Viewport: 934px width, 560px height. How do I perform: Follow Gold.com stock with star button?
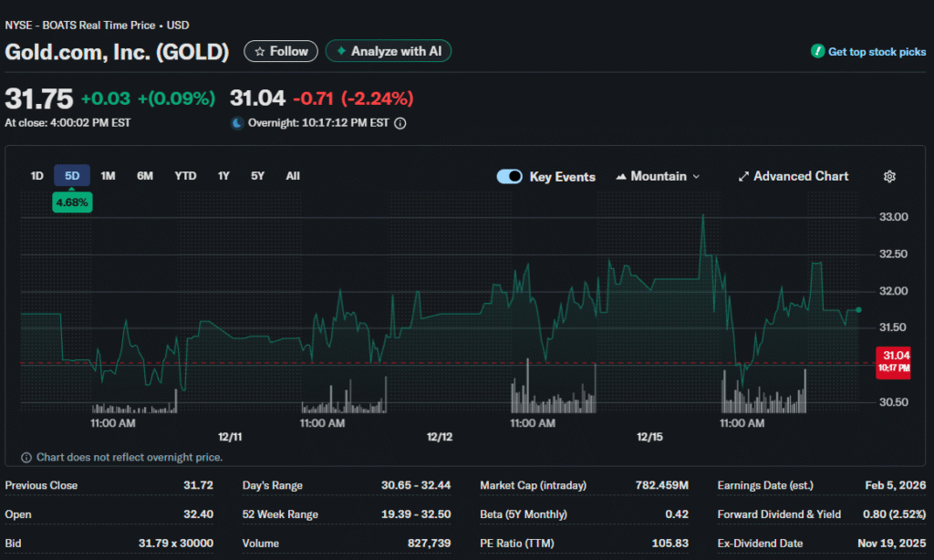point(281,52)
